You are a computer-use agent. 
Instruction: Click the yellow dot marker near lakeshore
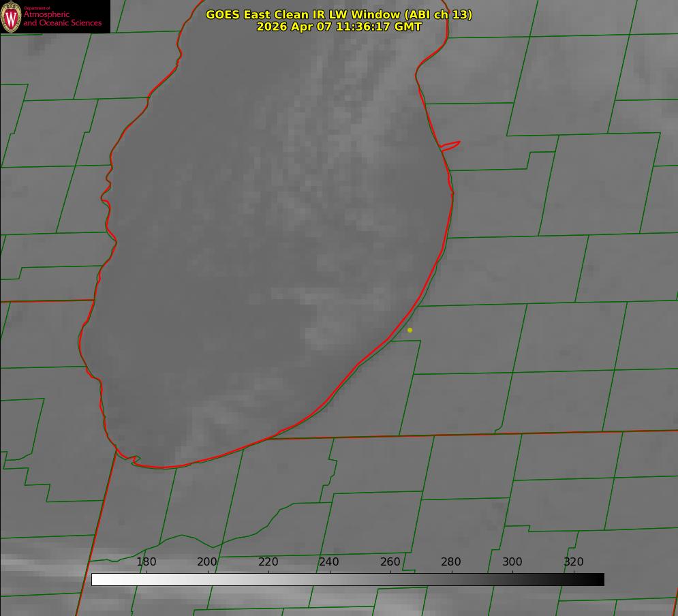410,330
